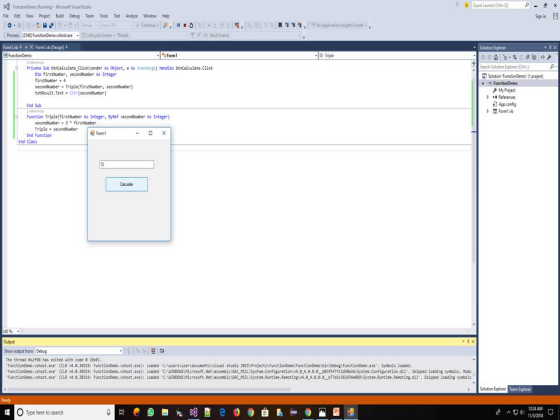Switch to Team Explorer tab
This screenshot has width=560, height=420.
[520, 389]
